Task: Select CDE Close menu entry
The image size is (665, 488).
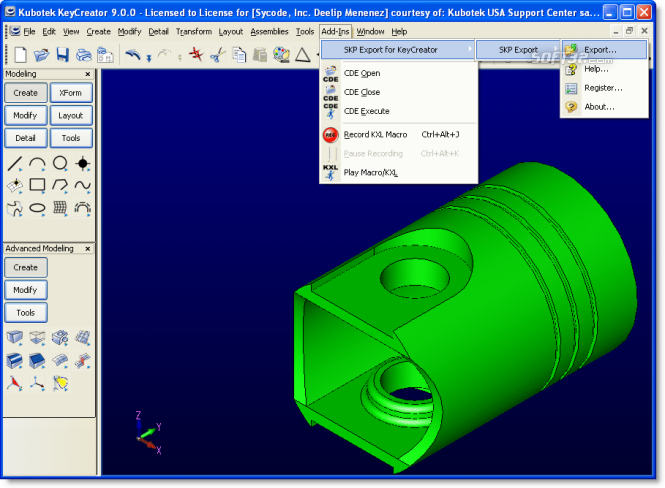Action: pyautogui.click(x=398, y=92)
